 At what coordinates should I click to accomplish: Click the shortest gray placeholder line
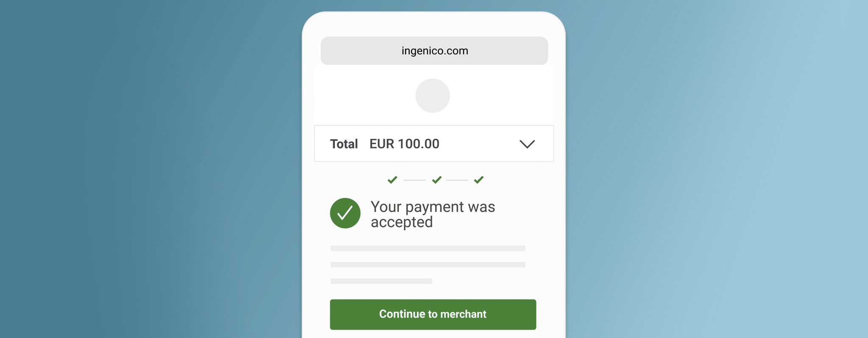coord(381,281)
